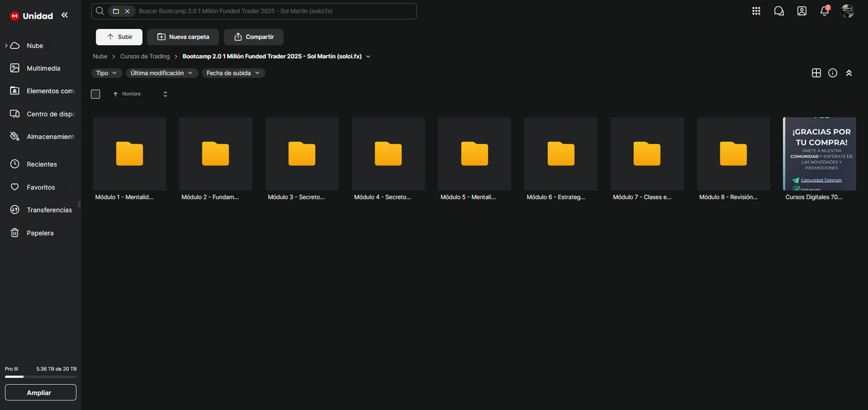Open the chat icon

pos(779,11)
